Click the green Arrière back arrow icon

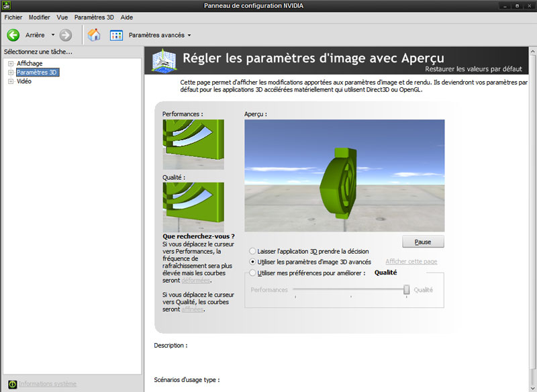coord(13,35)
